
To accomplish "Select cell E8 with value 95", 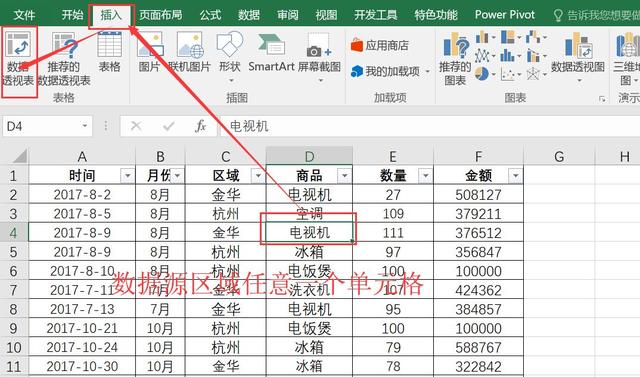I will (393, 309).
